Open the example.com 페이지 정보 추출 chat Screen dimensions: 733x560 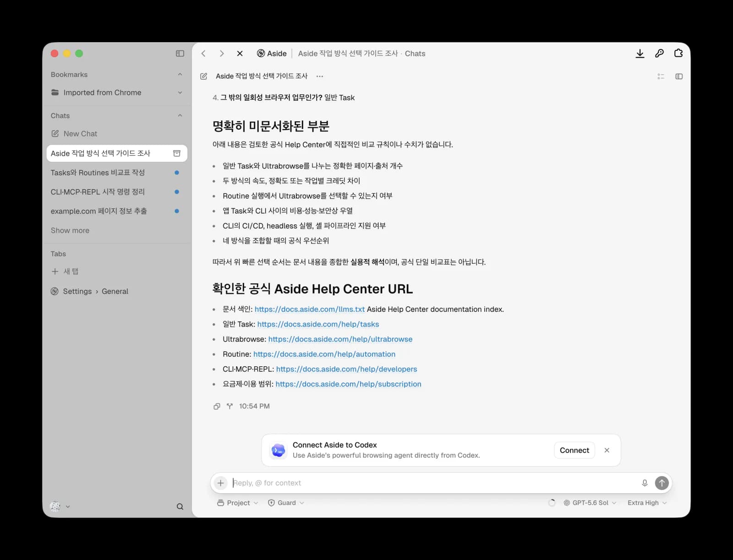pos(117,211)
